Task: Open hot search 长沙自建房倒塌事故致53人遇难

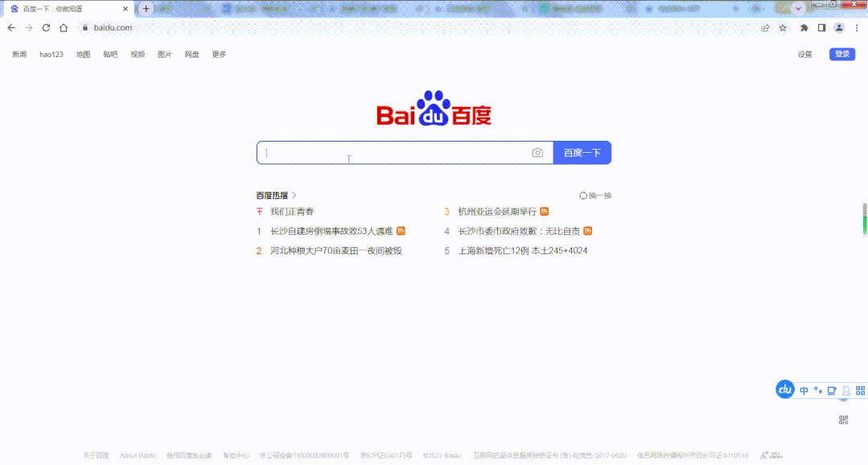Action: click(331, 231)
